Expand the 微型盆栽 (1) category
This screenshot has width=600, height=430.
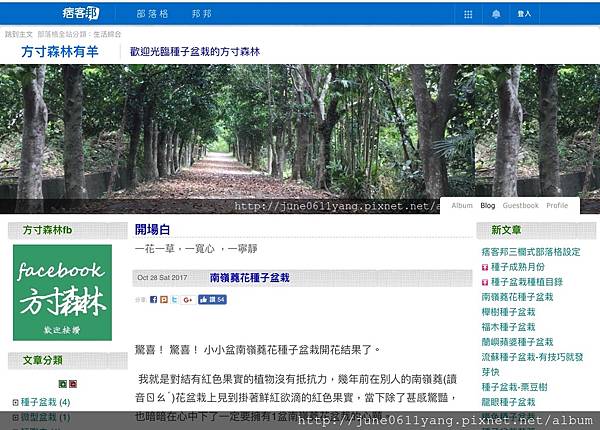pyautogui.click(x=16, y=417)
